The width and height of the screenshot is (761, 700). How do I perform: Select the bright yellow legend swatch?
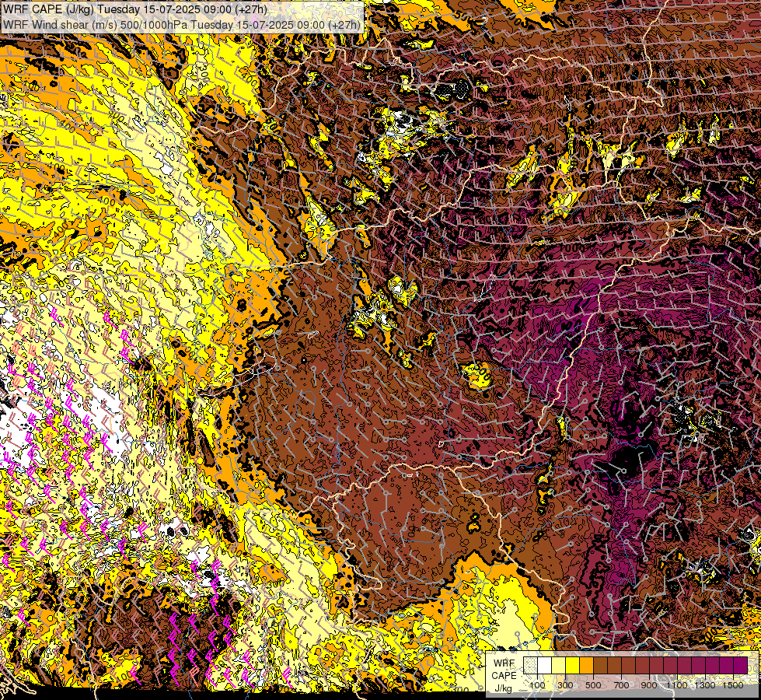573,665
